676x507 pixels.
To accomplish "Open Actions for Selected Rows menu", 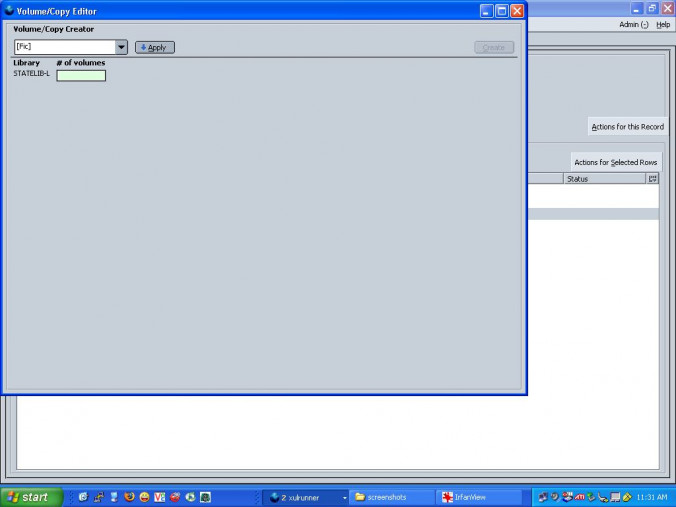I will point(616,162).
